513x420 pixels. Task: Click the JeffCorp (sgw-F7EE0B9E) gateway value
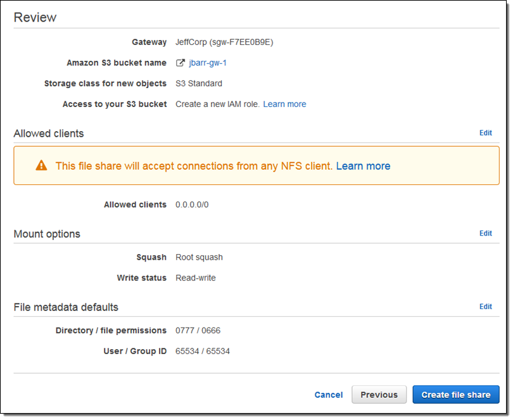point(224,42)
